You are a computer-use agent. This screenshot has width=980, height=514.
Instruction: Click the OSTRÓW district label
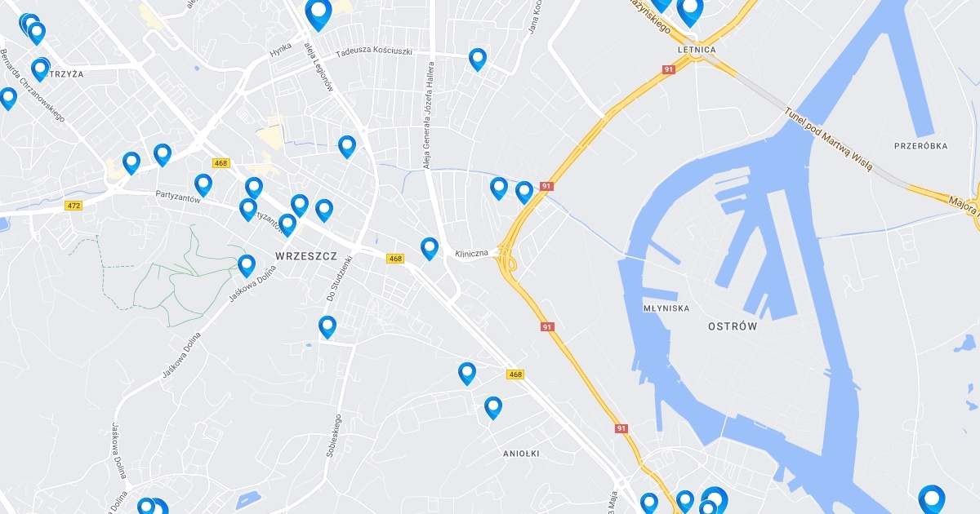pos(732,326)
